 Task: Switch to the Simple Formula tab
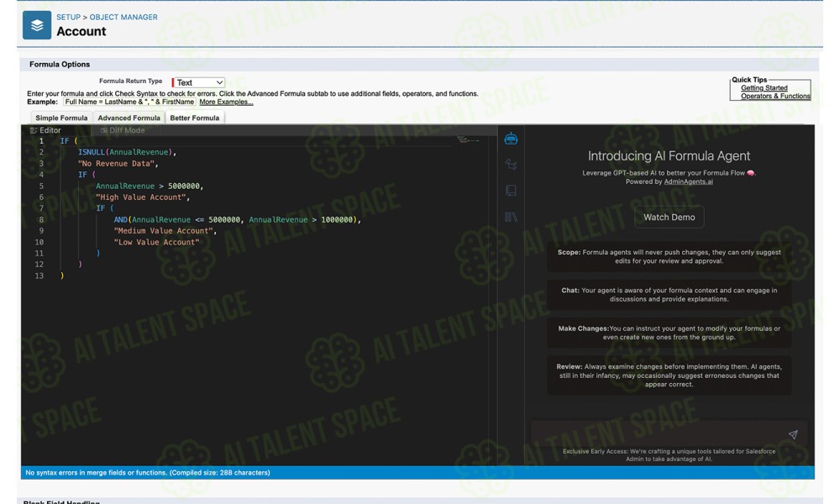coord(61,118)
